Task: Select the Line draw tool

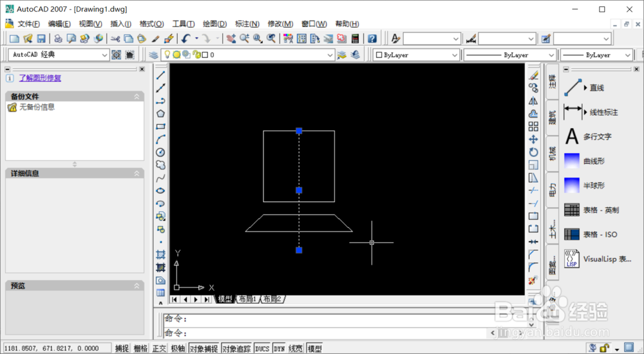Action: tap(160, 75)
